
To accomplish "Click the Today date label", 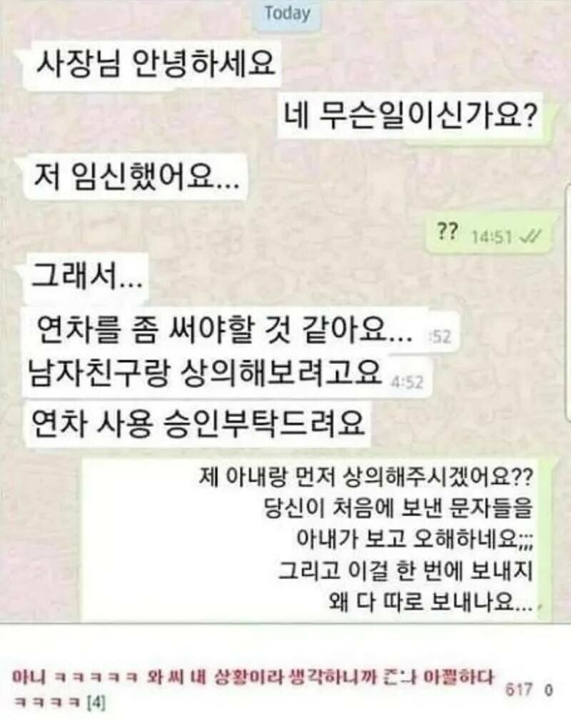I will (x=287, y=14).
